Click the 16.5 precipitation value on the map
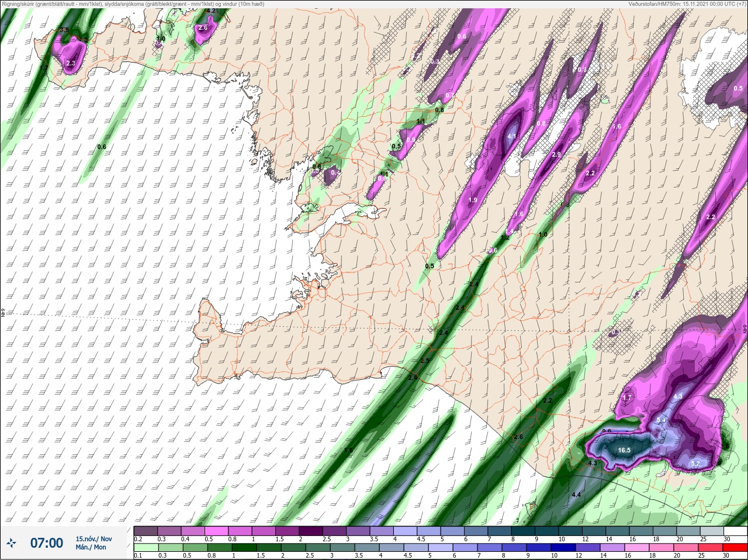This screenshot has height=560, width=748. tap(624, 450)
